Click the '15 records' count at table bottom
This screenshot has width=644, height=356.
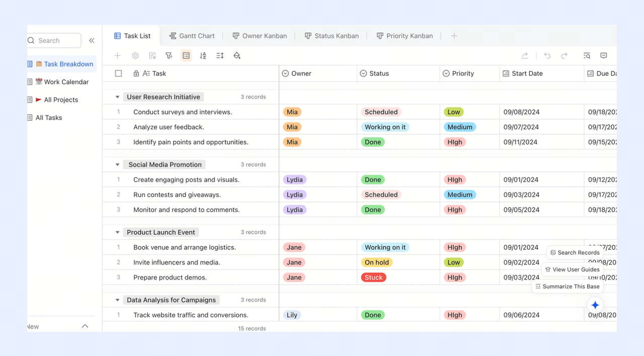tap(252, 328)
